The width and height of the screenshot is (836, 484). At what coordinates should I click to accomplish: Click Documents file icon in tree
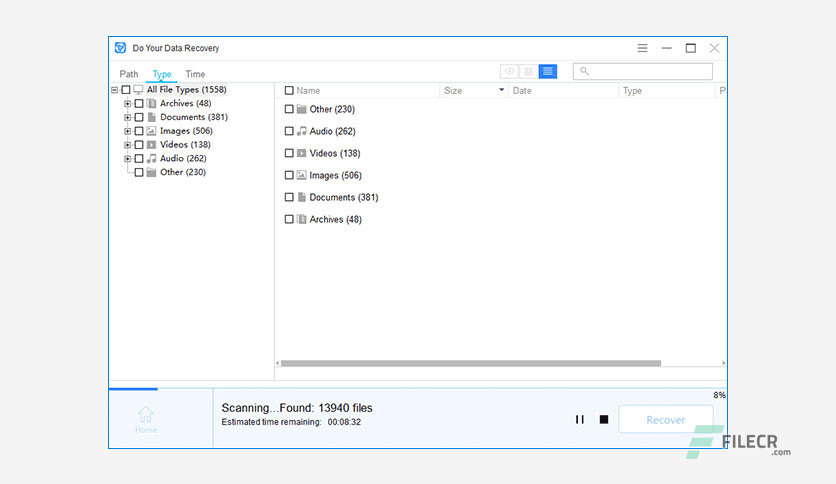pos(151,117)
